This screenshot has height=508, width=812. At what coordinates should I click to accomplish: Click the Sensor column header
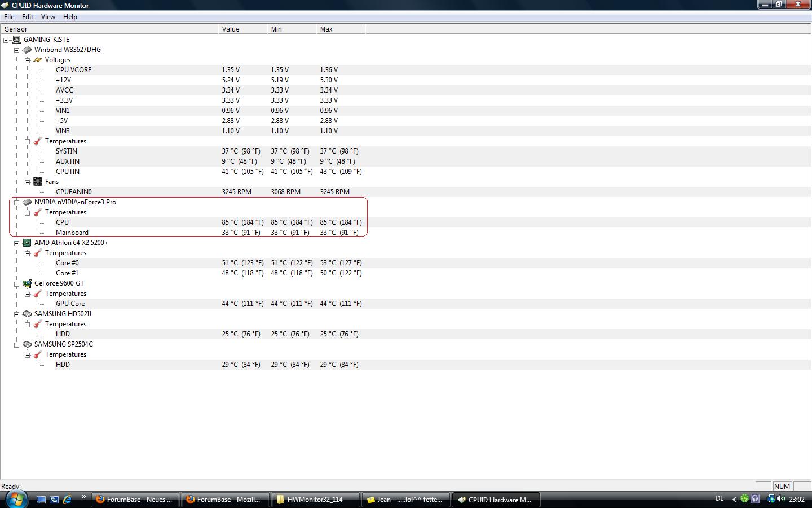(x=109, y=29)
